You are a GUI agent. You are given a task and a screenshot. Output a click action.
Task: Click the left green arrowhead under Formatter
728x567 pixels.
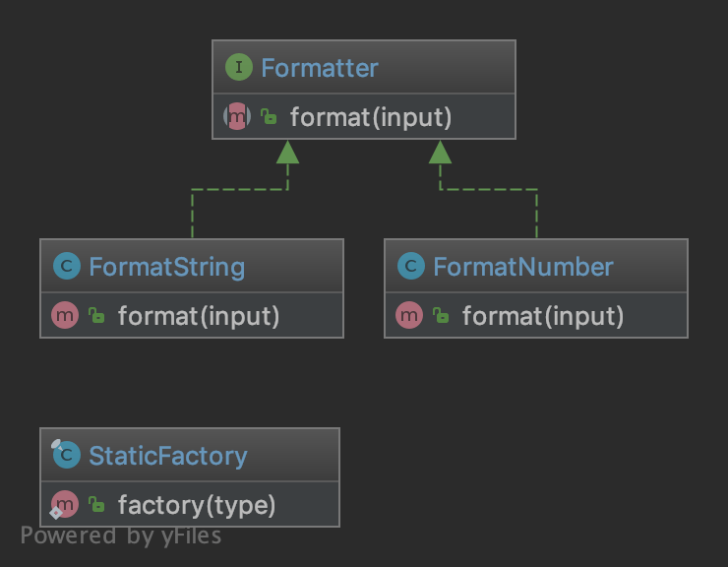coord(287,152)
